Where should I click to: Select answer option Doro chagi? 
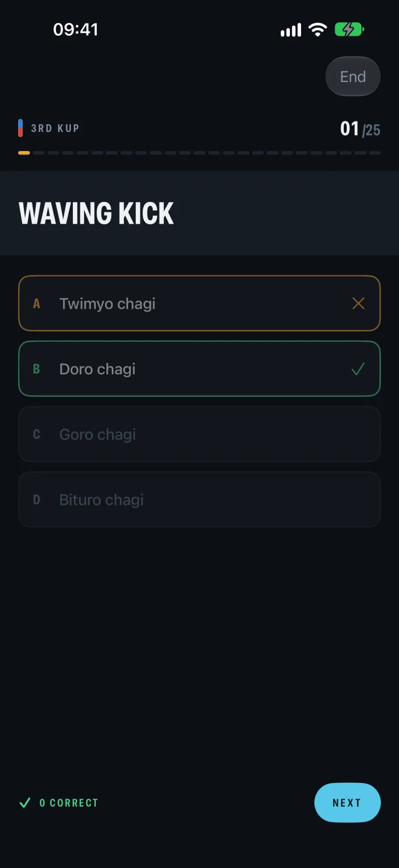(199, 369)
